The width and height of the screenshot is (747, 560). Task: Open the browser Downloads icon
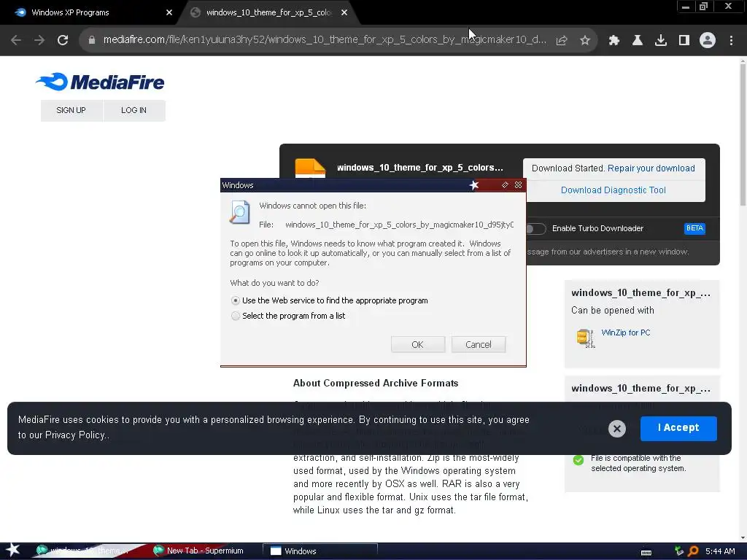click(661, 41)
